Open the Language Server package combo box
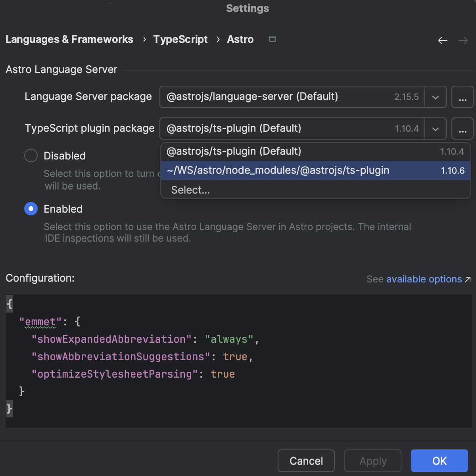476x476 pixels. coord(303,97)
